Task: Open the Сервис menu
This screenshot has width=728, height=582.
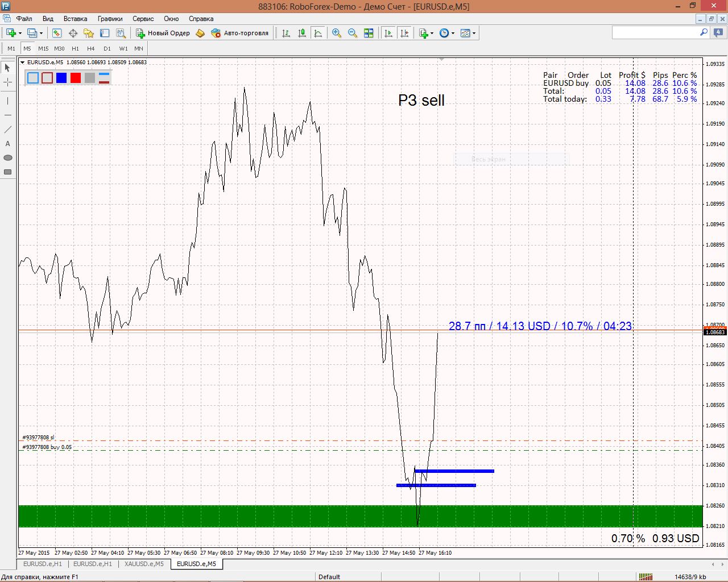Action: tap(143, 19)
